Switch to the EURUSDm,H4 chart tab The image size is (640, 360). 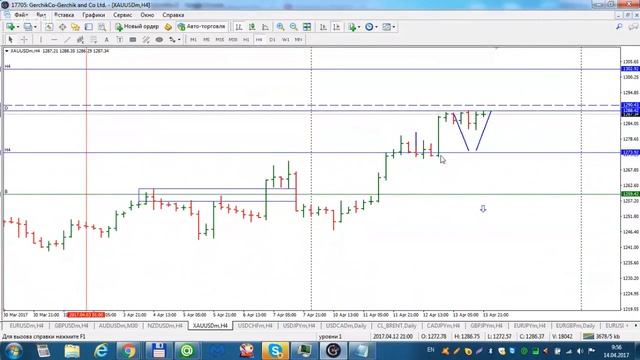tap(26, 326)
